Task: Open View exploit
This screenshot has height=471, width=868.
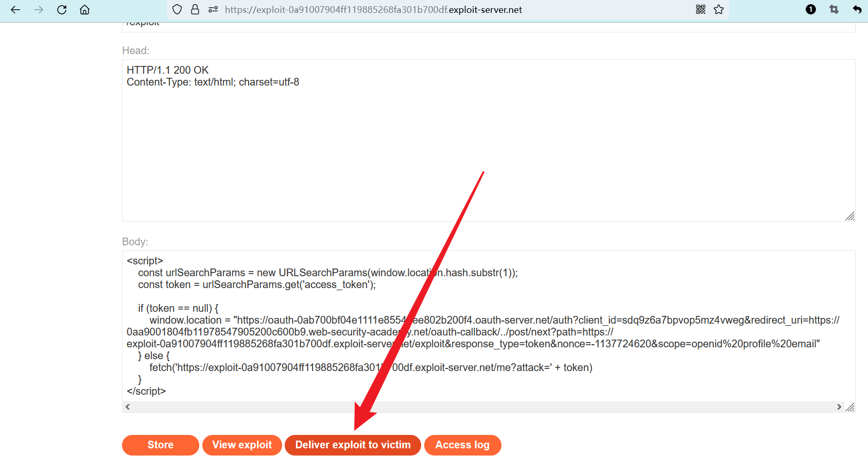Action: (242, 445)
